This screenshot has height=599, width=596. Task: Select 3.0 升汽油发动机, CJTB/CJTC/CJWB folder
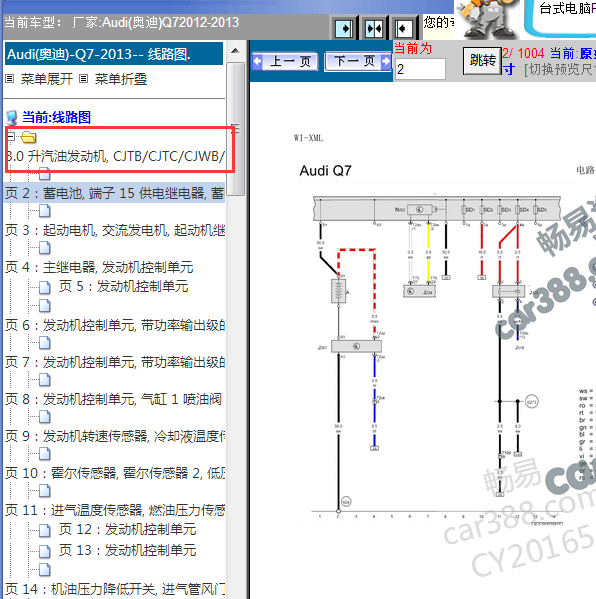(x=116, y=156)
